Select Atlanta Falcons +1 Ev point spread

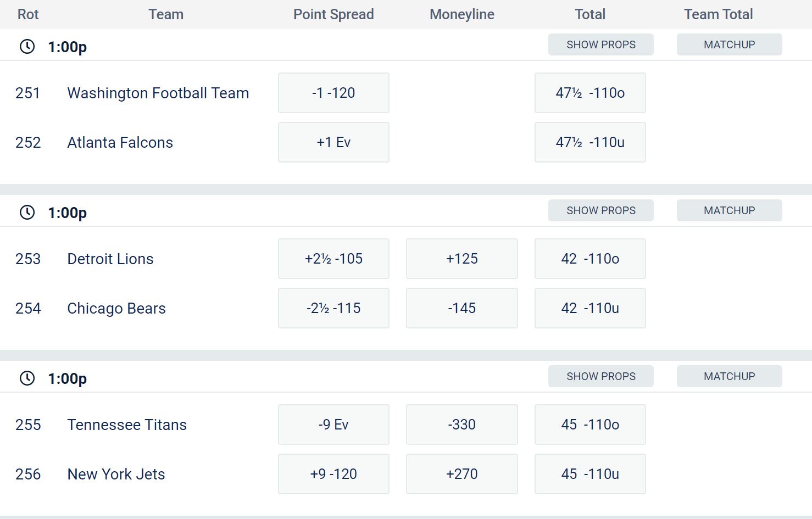click(x=333, y=142)
